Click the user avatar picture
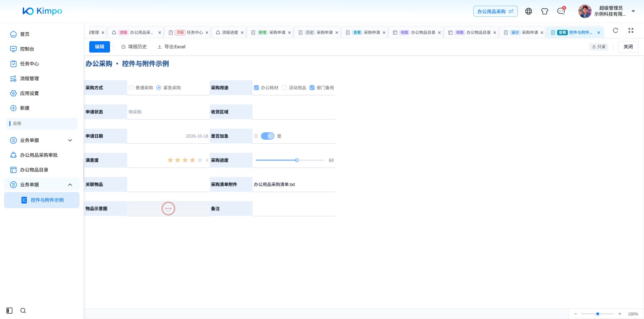The image size is (644, 319). [x=585, y=11]
